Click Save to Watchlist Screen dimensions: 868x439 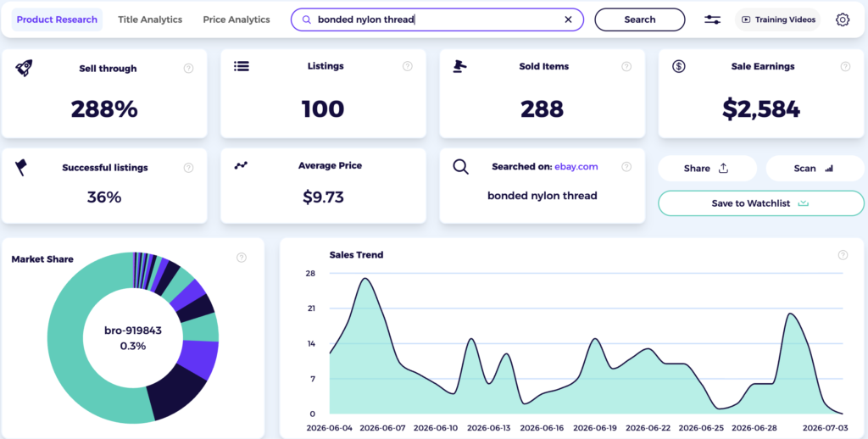coord(760,203)
